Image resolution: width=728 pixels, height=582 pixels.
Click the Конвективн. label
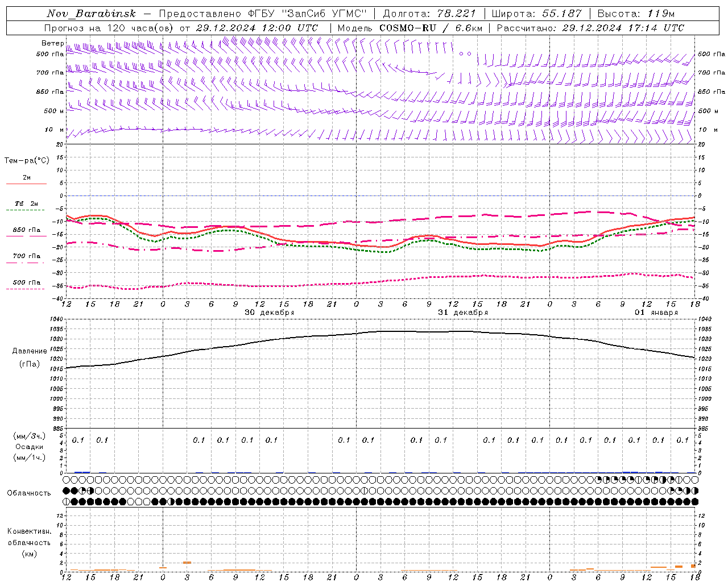click(x=29, y=531)
